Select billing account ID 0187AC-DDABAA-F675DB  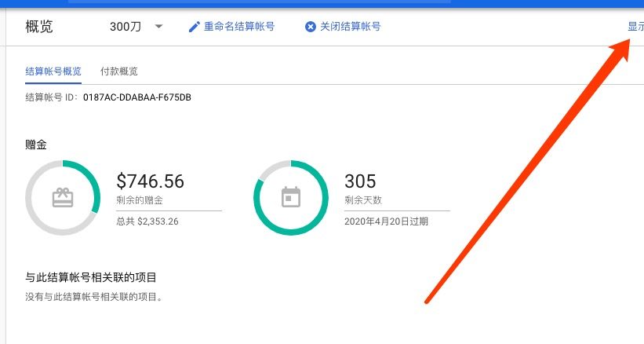point(137,97)
